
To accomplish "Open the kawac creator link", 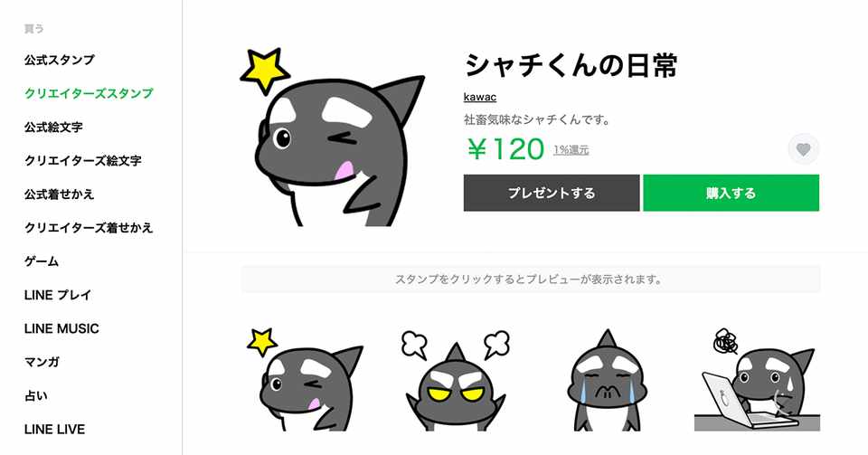I will pyautogui.click(x=480, y=97).
